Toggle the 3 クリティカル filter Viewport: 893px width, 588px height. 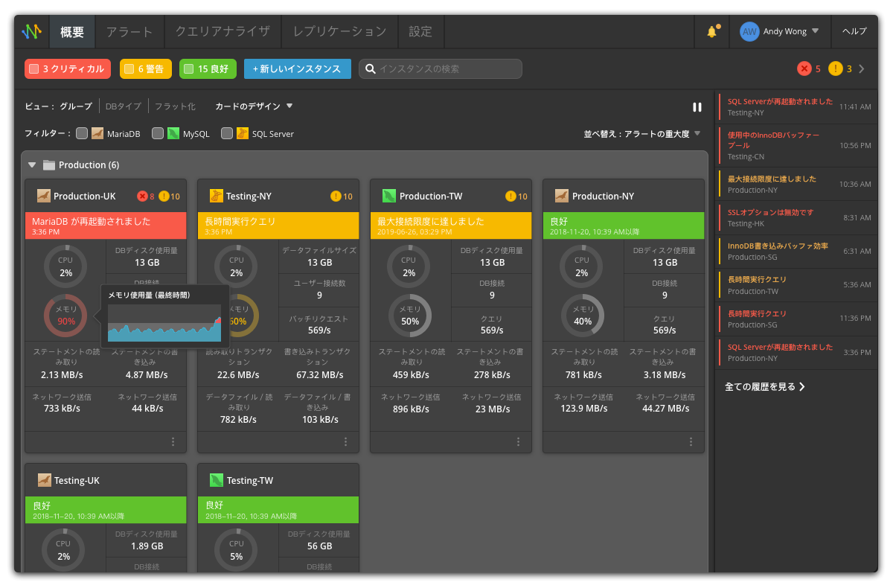tap(68, 69)
